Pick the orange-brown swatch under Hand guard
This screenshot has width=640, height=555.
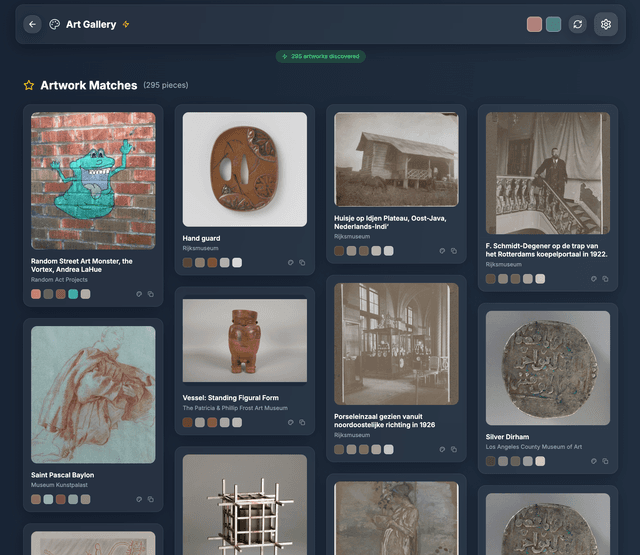pos(212,263)
